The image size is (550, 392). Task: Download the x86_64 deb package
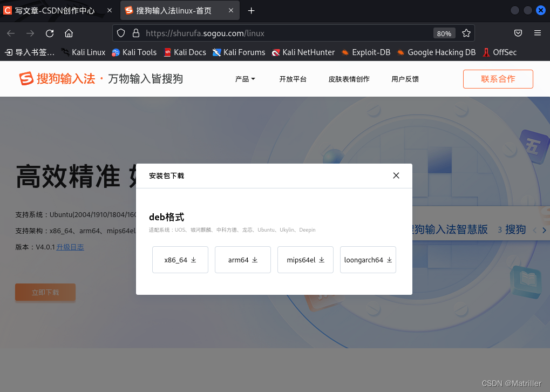[x=180, y=260]
